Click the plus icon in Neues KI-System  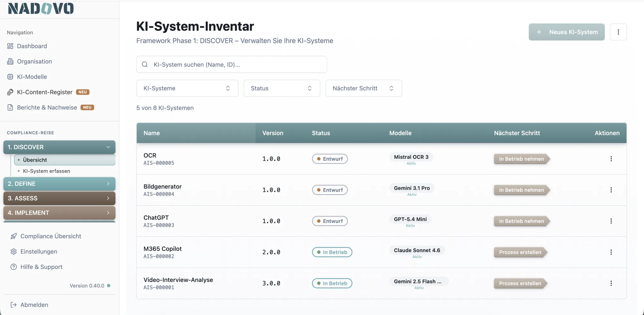click(539, 32)
